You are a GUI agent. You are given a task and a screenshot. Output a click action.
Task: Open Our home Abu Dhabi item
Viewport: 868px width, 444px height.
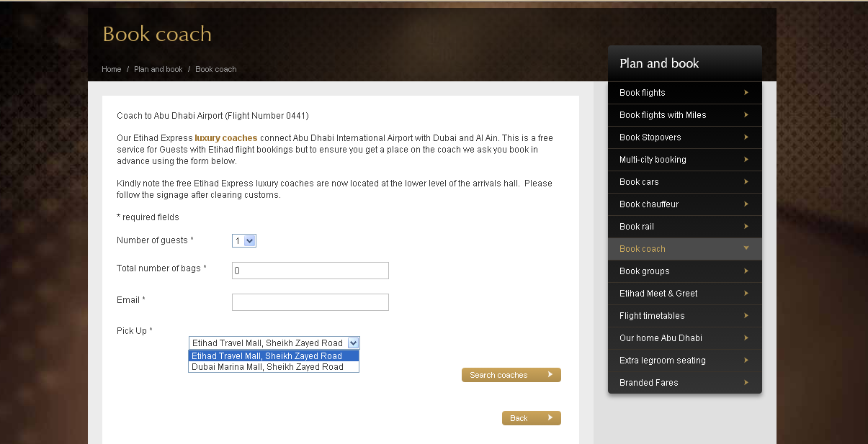pyautogui.click(x=684, y=338)
